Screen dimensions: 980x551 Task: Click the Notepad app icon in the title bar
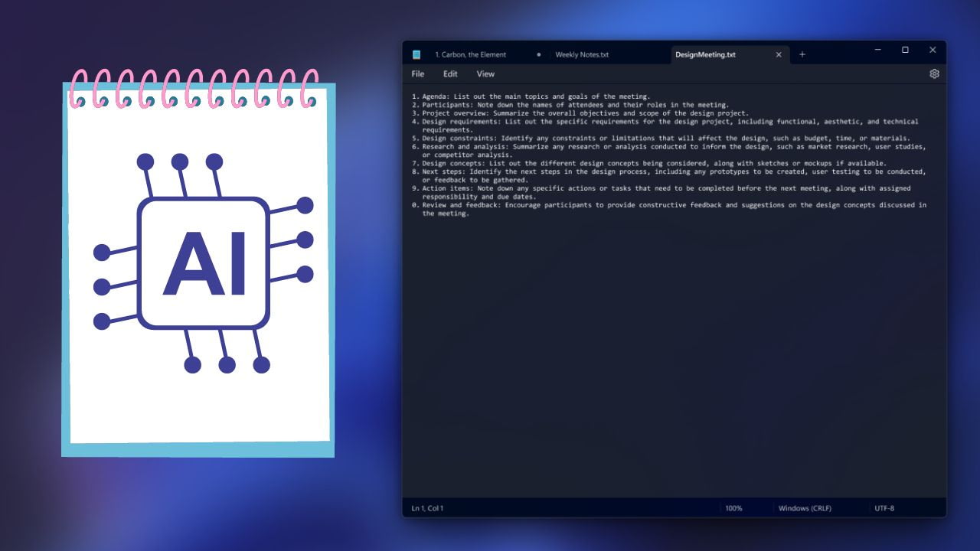click(416, 54)
